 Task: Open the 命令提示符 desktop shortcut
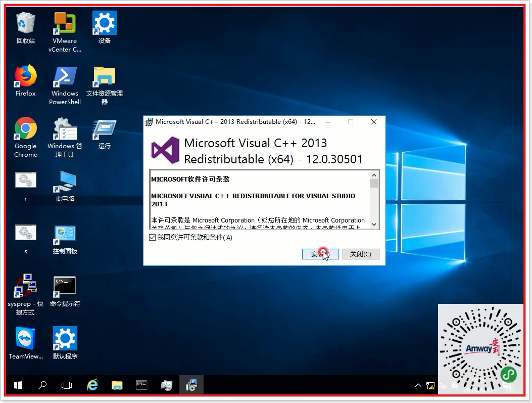coord(65,292)
